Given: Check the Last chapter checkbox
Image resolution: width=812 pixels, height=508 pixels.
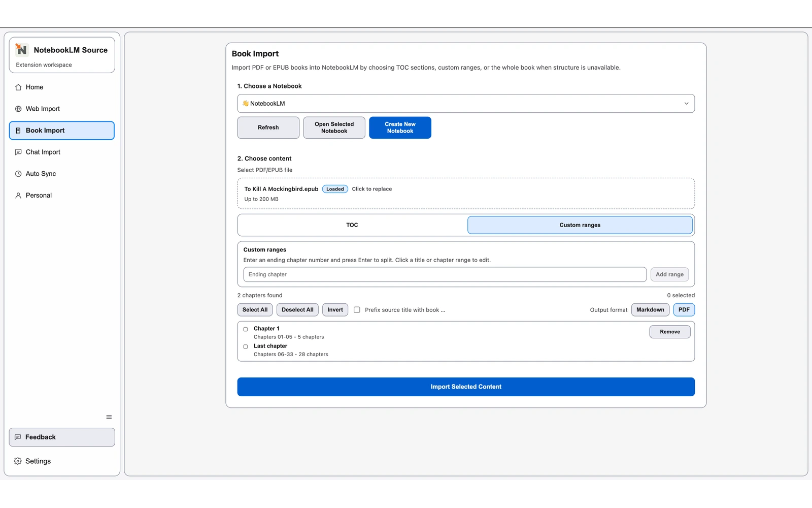Looking at the screenshot, I should pyautogui.click(x=246, y=346).
